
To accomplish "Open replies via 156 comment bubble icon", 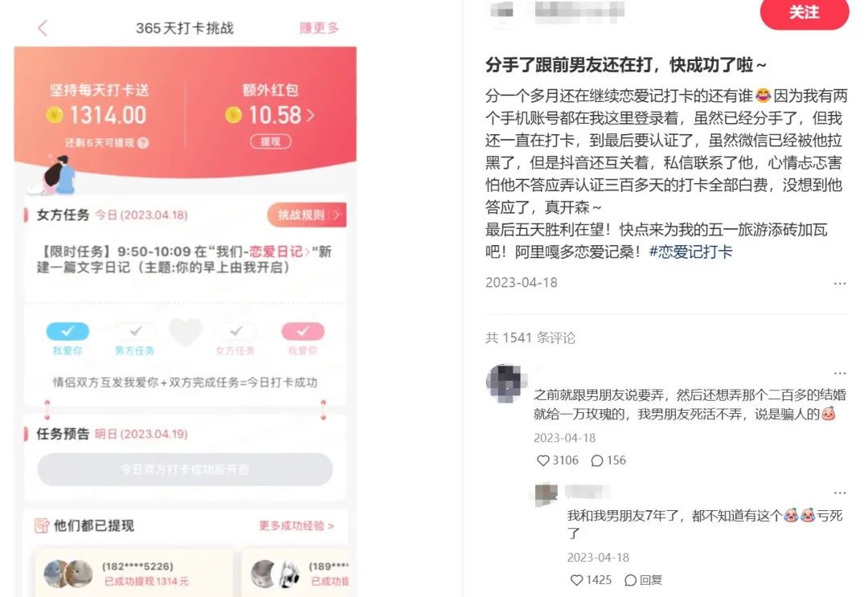I will tap(596, 460).
